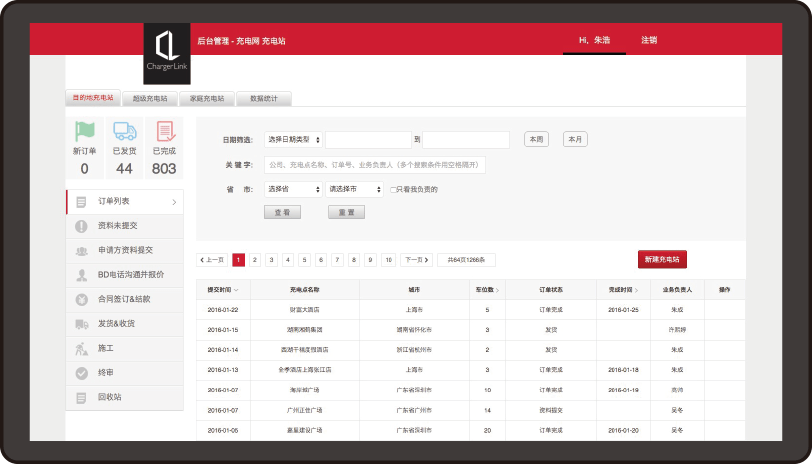Select the 海岸城广场 cell
The height and width of the screenshot is (464, 812).
[x=304, y=390]
